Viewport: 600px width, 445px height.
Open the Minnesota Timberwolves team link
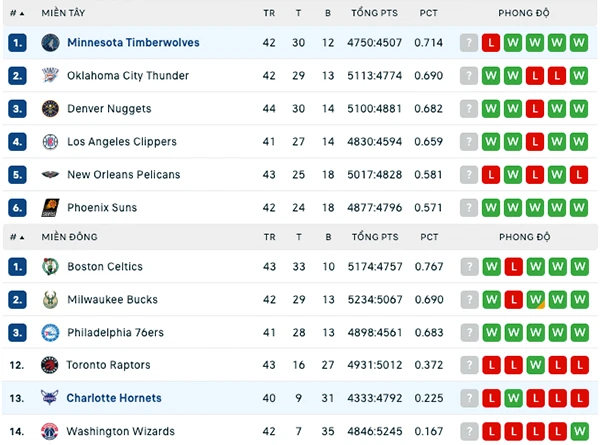(133, 42)
